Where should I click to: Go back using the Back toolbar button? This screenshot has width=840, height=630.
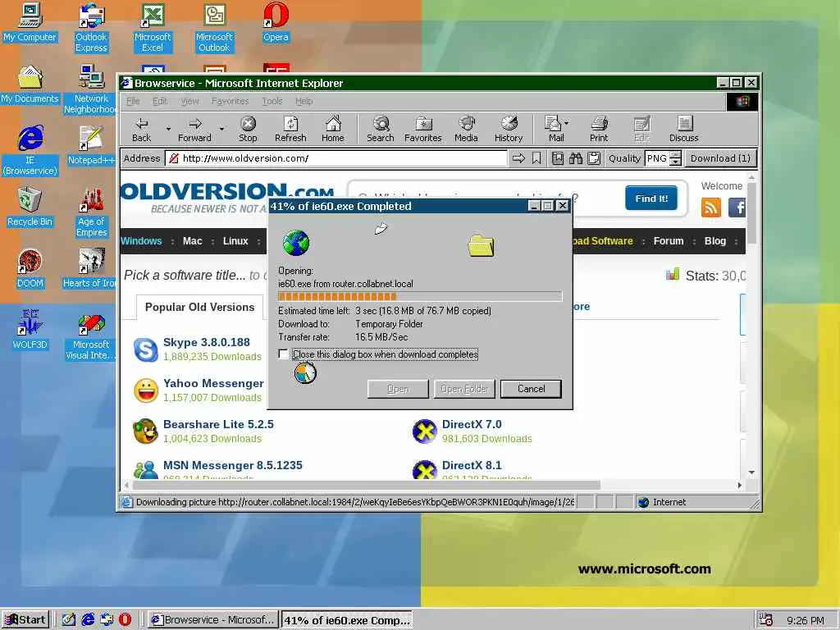pos(141,129)
